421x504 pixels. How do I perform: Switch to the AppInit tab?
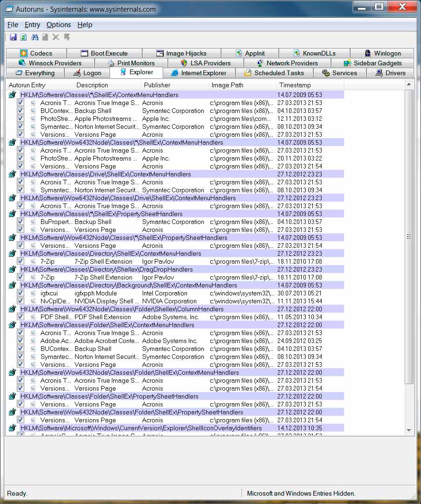click(250, 53)
